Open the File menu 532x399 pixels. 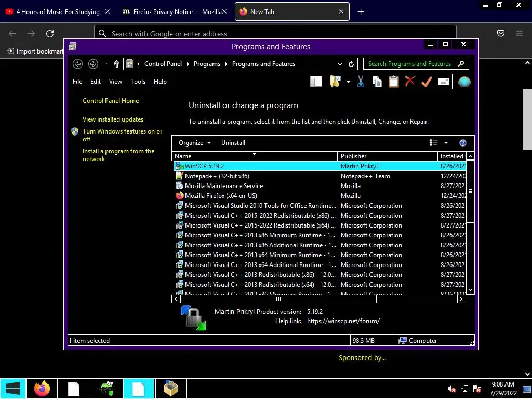pyautogui.click(x=77, y=82)
